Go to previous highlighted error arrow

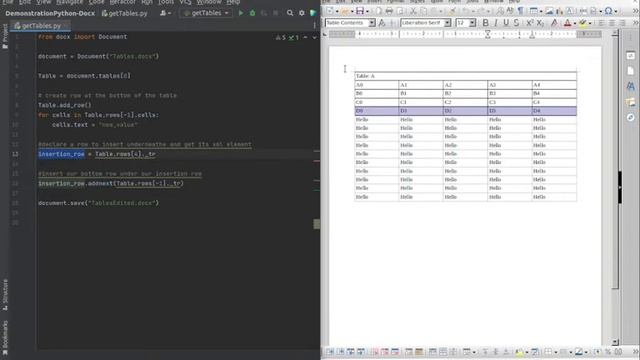[305, 38]
